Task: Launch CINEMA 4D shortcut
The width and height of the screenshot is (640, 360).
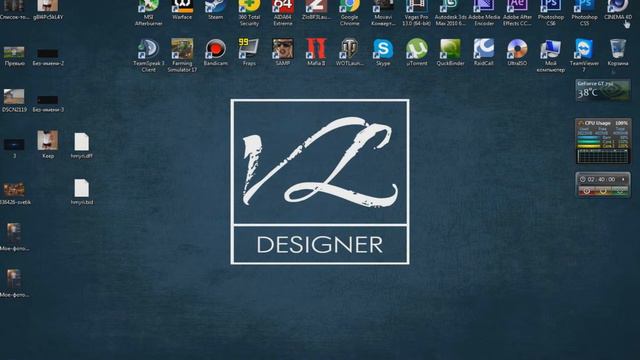Action: 618,11
